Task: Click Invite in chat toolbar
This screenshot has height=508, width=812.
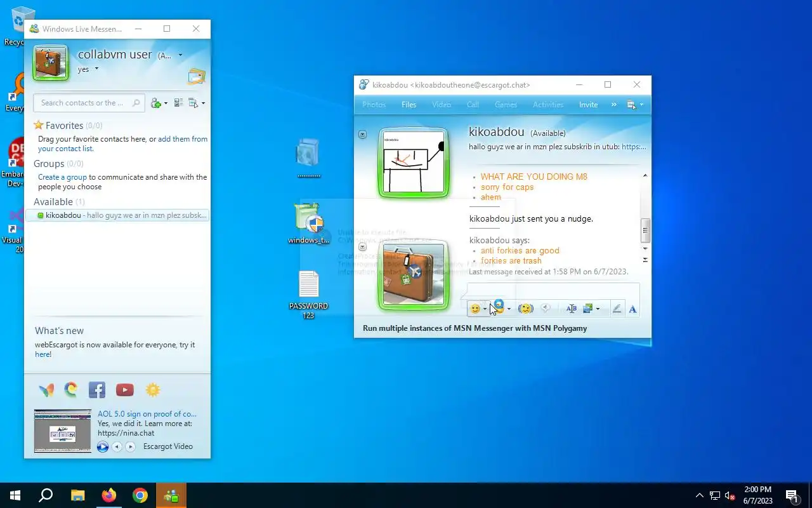Action: coord(588,105)
